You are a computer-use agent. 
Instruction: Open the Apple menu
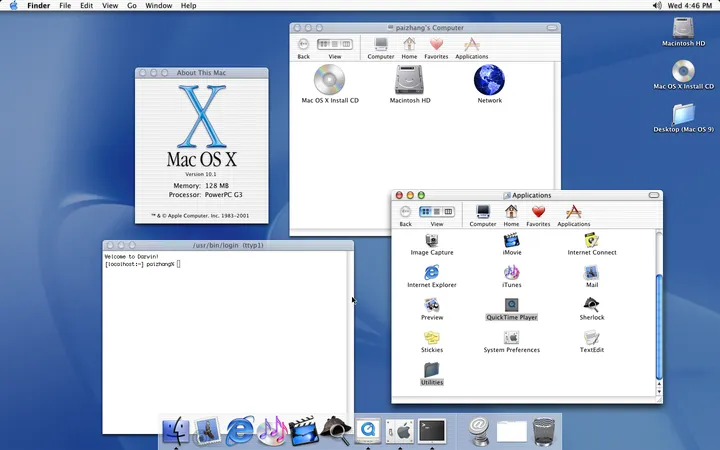14,6
